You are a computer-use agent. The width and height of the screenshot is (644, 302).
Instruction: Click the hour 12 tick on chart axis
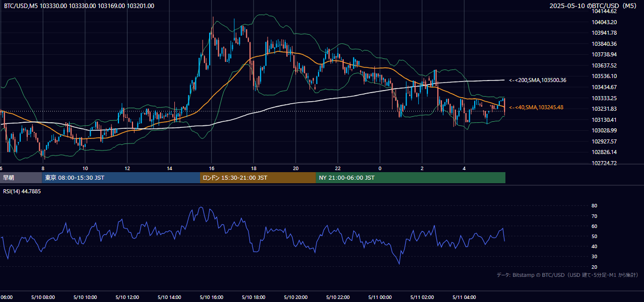(x=127, y=168)
